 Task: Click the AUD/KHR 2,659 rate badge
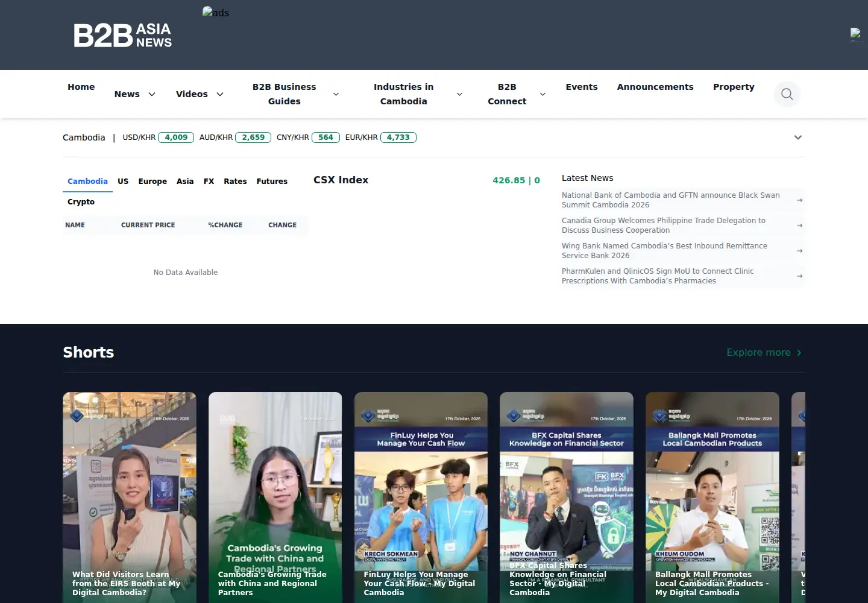(x=253, y=137)
